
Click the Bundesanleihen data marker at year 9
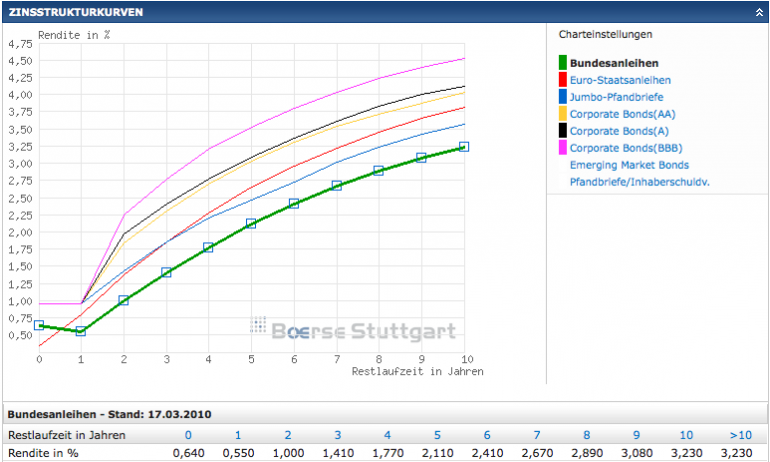pos(421,158)
